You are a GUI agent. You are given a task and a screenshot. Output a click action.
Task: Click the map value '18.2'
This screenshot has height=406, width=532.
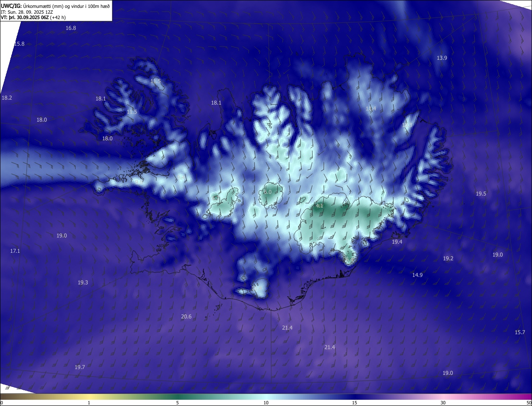click(7, 98)
